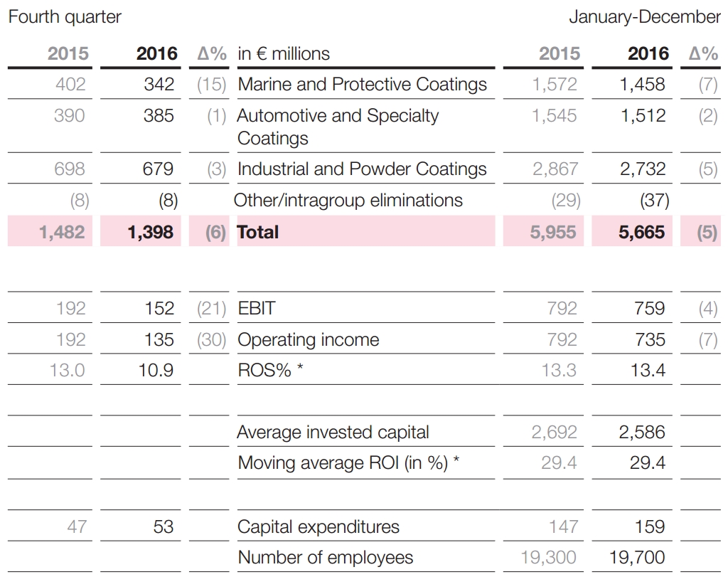Click the "Operating income" row label

(x=308, y=340)
